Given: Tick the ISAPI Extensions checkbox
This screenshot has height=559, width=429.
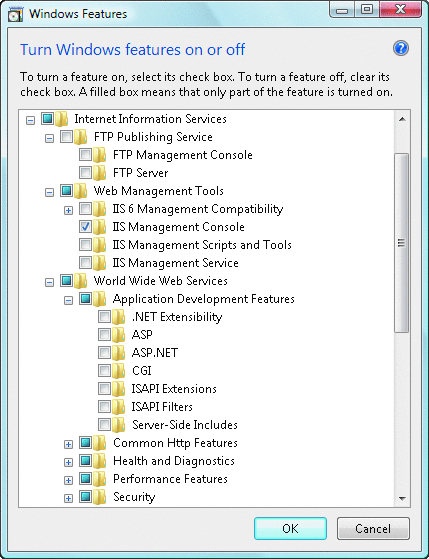Looking at the screenshot, I should click(x=104, y=388).
